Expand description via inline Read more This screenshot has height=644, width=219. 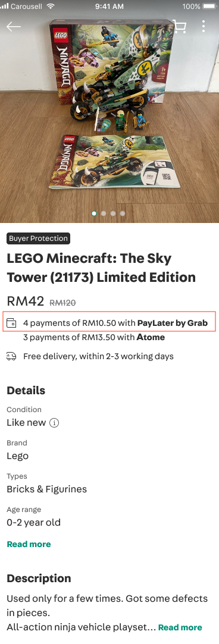tap(180, 627)
